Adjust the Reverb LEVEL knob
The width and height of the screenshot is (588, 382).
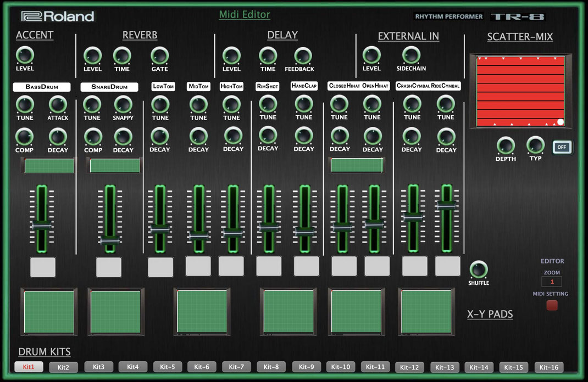coord(92,56)
